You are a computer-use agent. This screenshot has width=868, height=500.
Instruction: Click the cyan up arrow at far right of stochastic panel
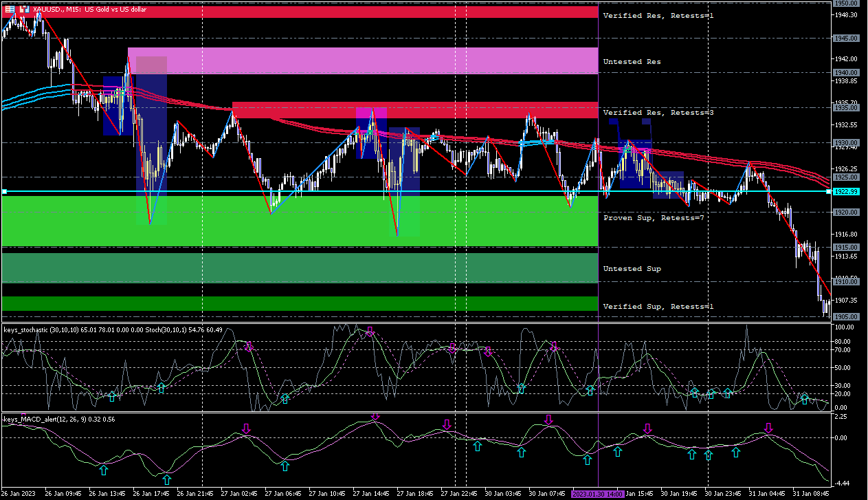(804, 398)
